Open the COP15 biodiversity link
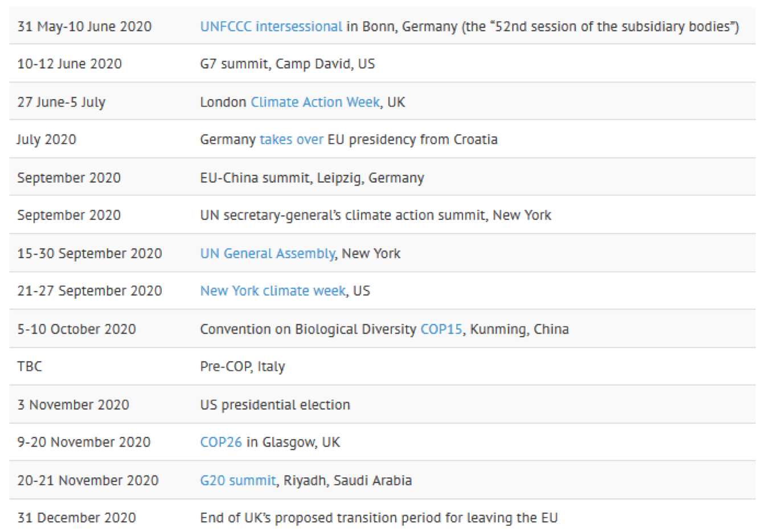Screen dimensions: 762x532 [441, 329]
